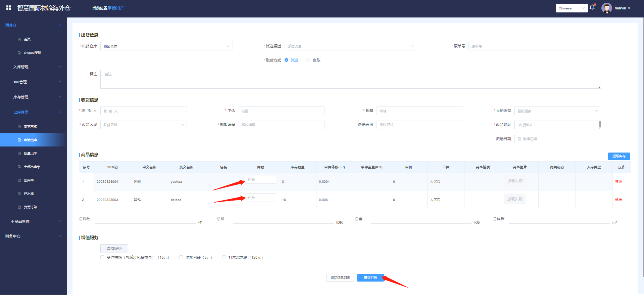Click the calendar icon in 派送日期 field

point(519,139)
